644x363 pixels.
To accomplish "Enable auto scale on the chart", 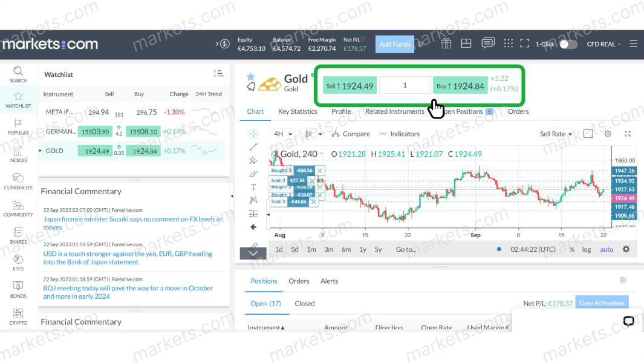I will tap(607, 249).
